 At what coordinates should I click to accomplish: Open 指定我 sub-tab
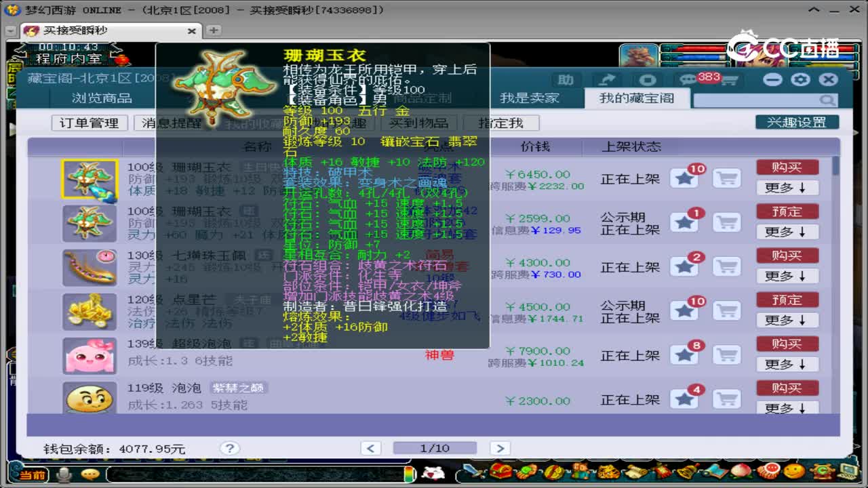click(501, 123)
